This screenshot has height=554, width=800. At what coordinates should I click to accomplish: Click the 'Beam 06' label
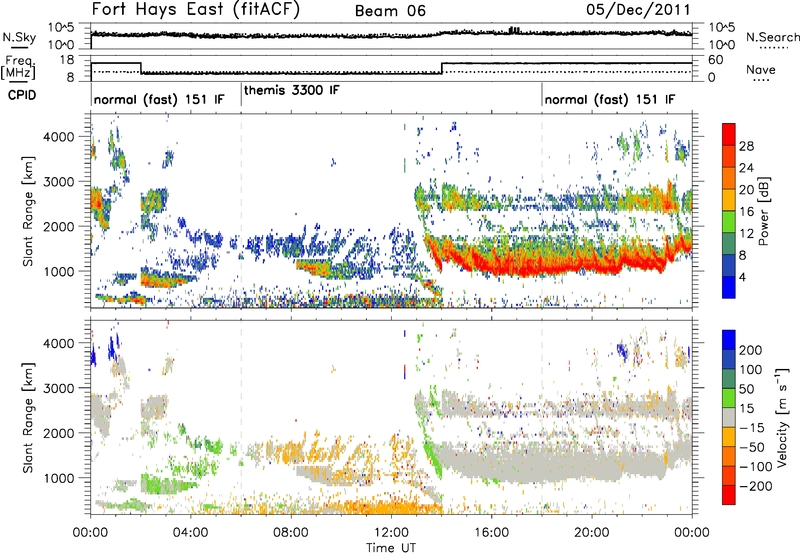[390, 11]
